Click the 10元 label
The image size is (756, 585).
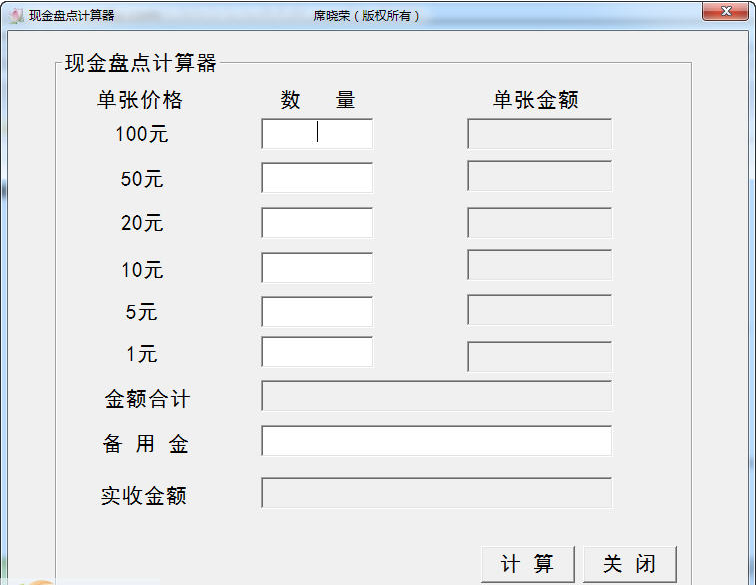tap(142, 270)
